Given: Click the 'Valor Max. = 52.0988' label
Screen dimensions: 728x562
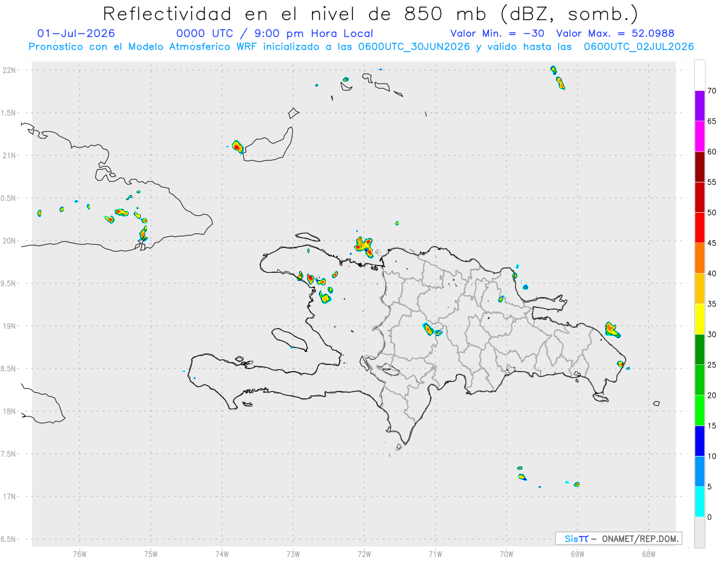Looking at the screenshot, I should pyautogui.click(x=616, y=33).
